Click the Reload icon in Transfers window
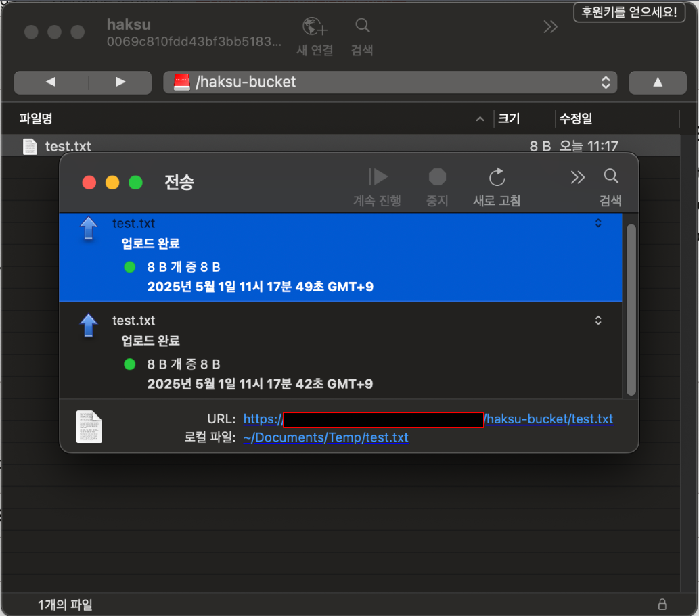Viewport: 699px width, 616px height. pos(497,177)
